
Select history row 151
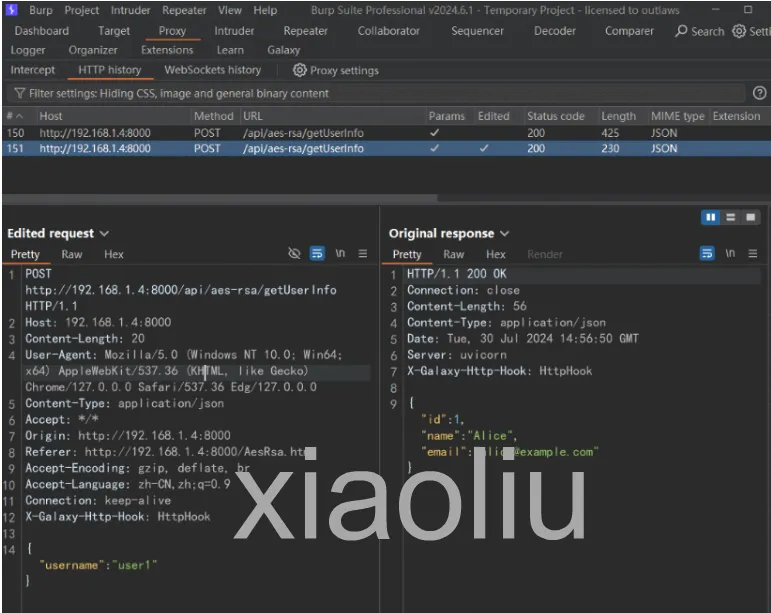click(x=386, y=148)
